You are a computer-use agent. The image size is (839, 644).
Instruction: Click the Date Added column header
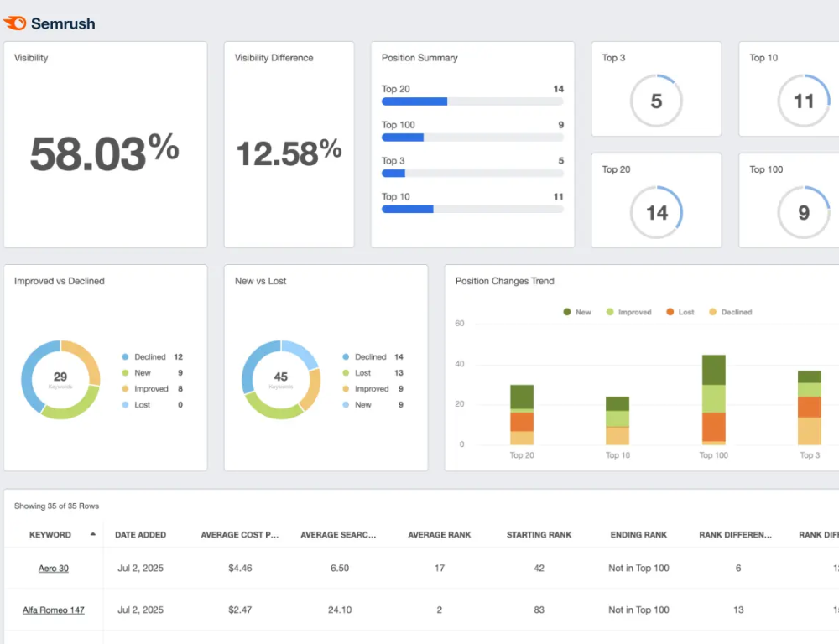140,535
